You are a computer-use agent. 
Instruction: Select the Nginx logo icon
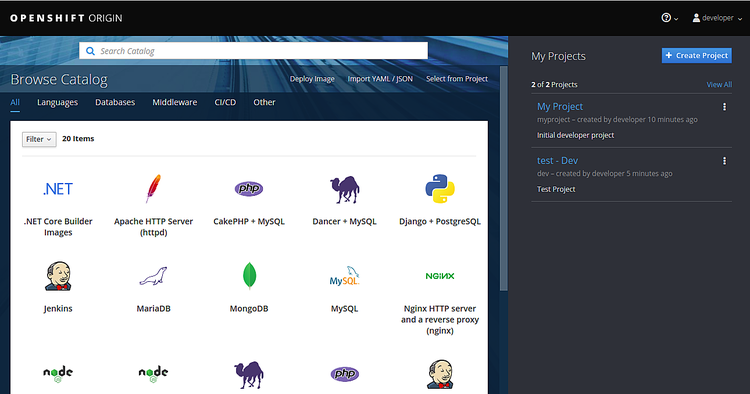pos(440,276)
